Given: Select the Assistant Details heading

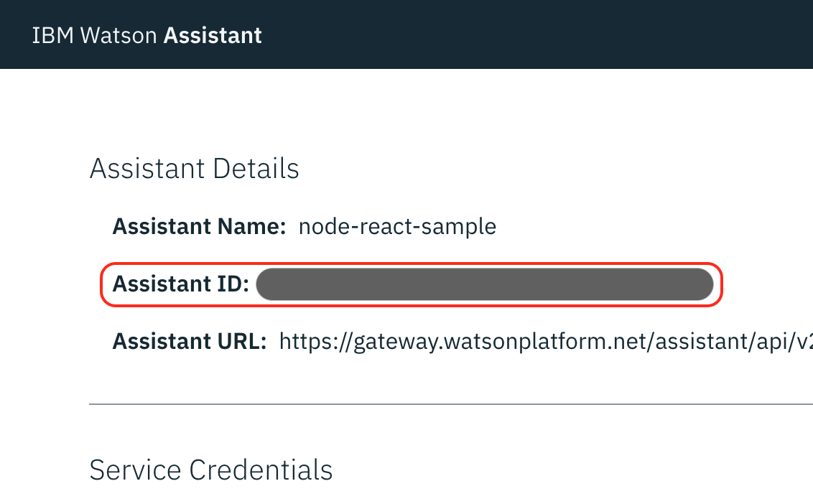Looking at the screenshot, I should click(194, 169).
